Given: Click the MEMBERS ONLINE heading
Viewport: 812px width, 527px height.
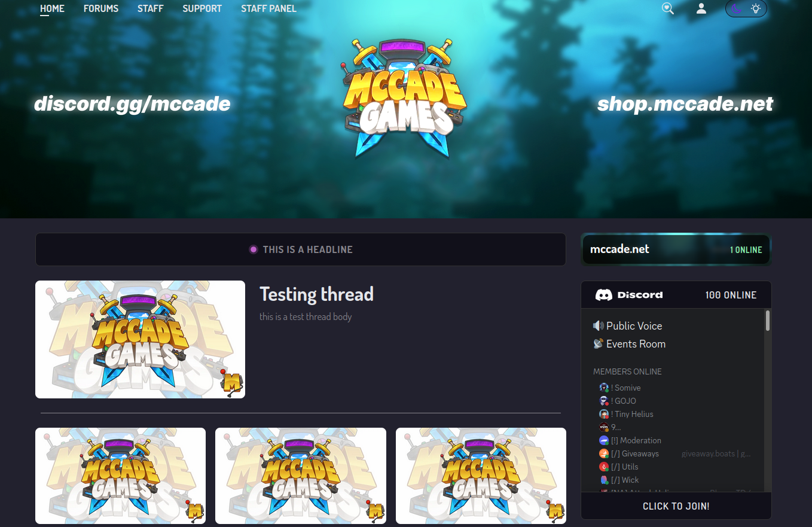Looking at the screenshot, I should tap(627, 371).
